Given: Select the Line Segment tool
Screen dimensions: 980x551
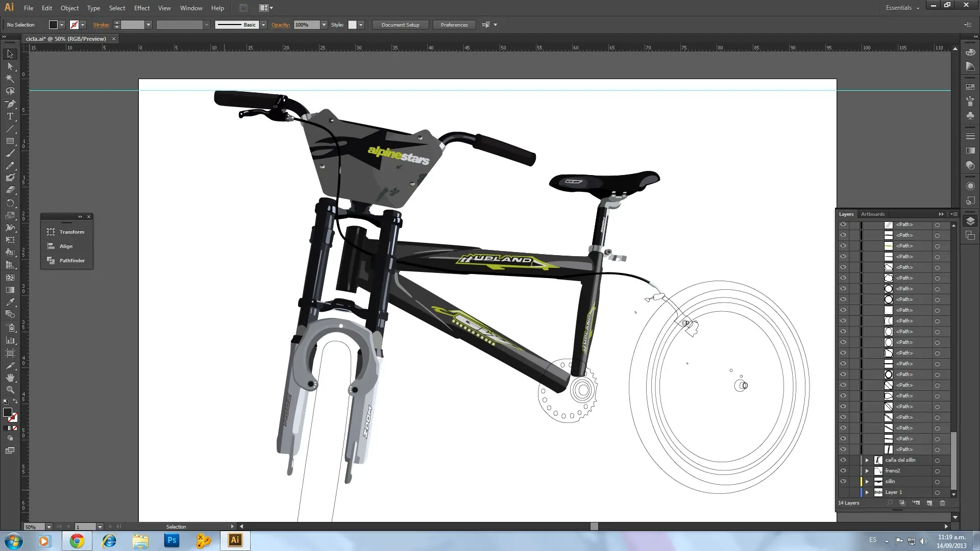Looking at the screenshot, I should 10,129.
